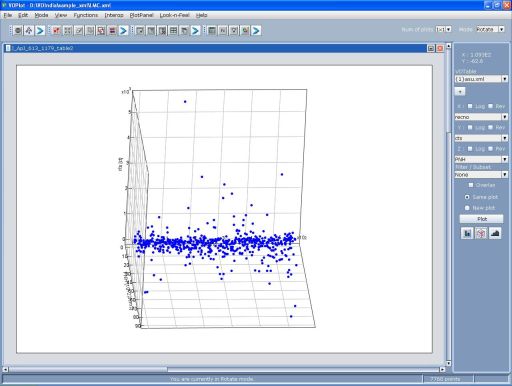Click the table grid toolbar icon
Image resolution: width=512 pixels, height=386 pixels.
(173, 31)
